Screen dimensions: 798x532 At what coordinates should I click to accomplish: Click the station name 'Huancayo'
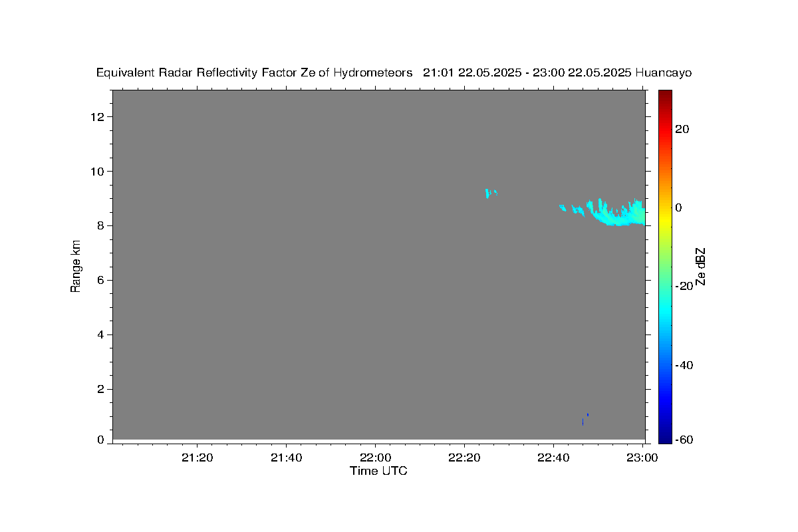coord(664,73)
